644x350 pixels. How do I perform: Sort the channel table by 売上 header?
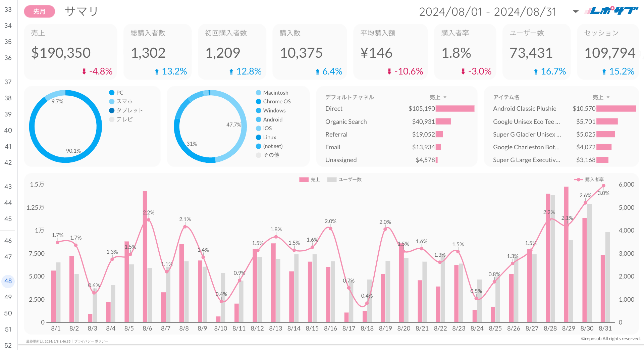(x=437, y=97)
